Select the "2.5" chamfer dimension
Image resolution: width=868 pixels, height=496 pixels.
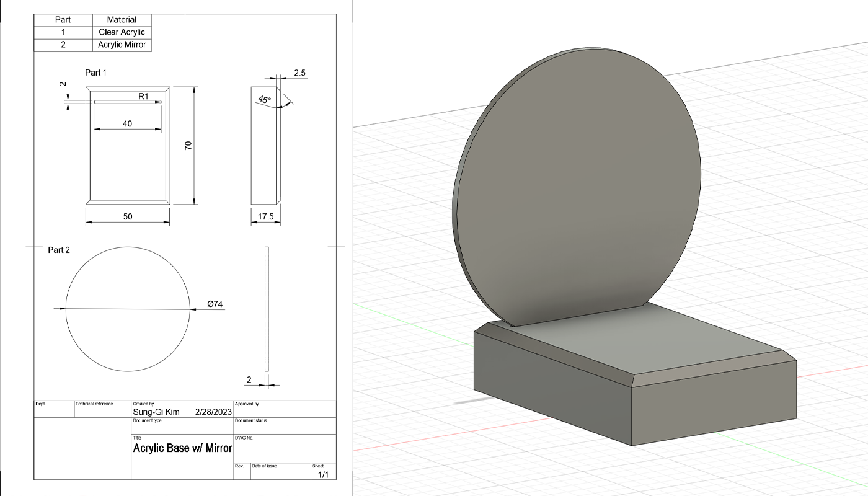(299, 73)
